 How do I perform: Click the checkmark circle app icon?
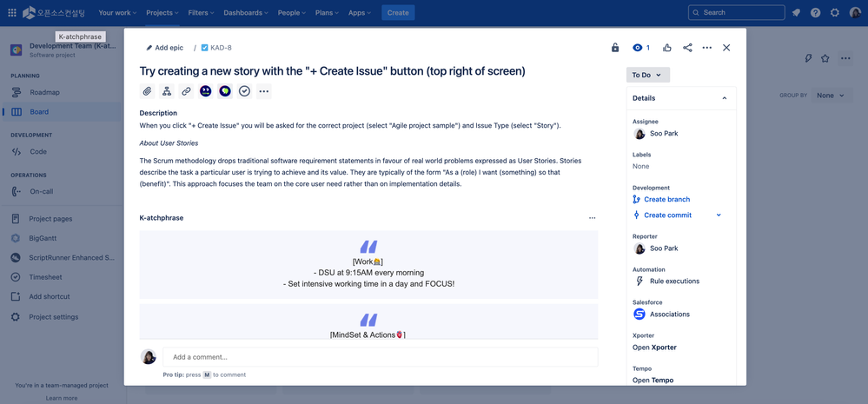pos(244,91)
